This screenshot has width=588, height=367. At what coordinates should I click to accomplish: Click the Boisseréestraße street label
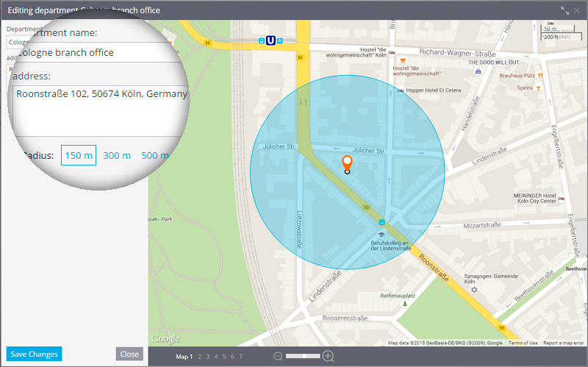click(345, 318)
